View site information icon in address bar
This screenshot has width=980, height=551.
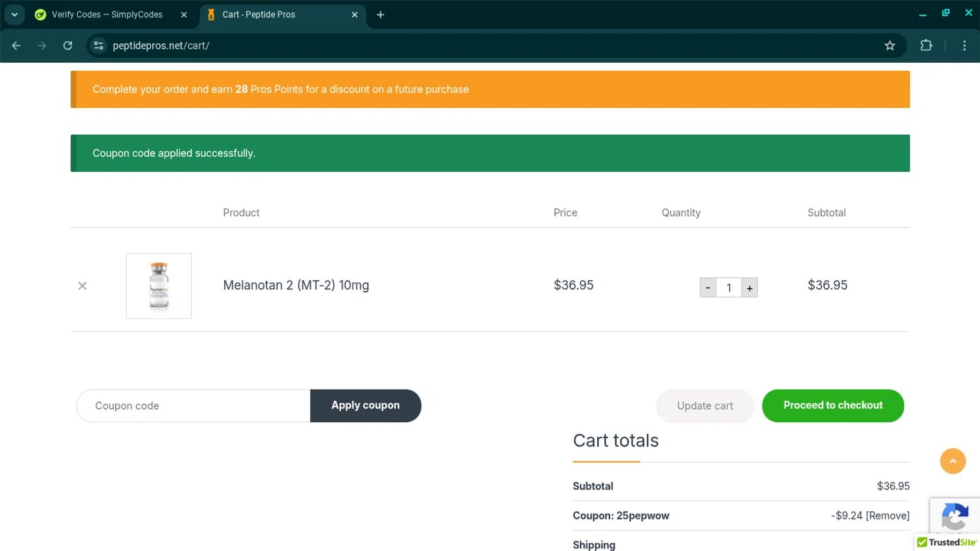(x=99, y=45)
